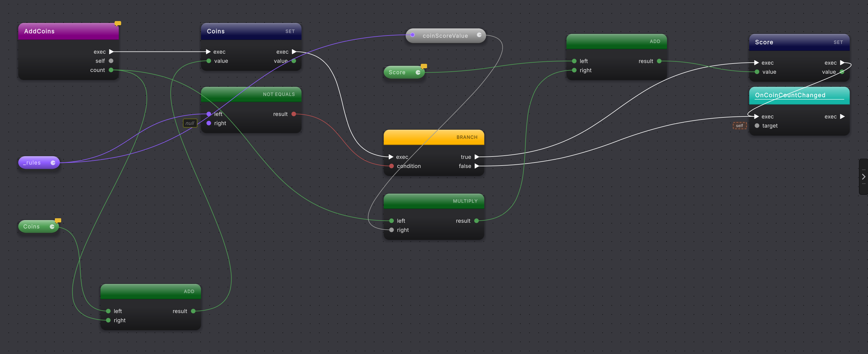Click the comment icon on Coins variable node
Viewport: 868px width, 354px height.
(x=58, y=221)
